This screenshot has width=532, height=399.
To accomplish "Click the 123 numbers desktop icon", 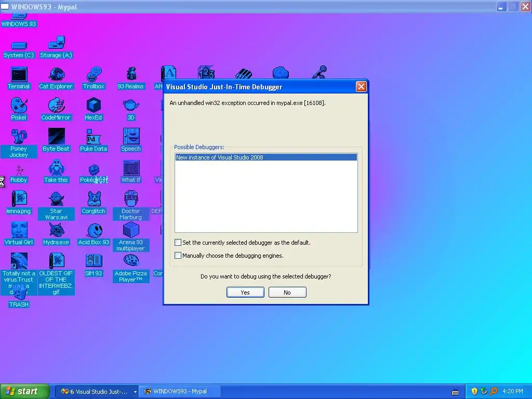I will [x=206, y=72].
